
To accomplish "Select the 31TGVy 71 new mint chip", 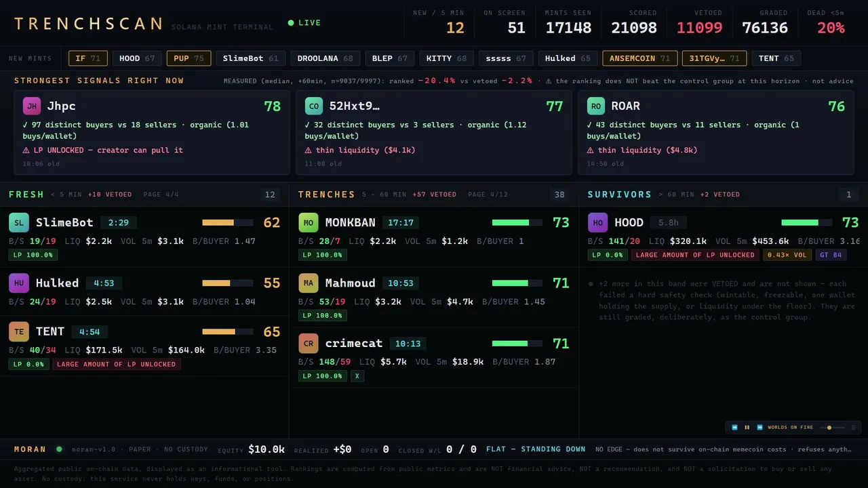I will [714, 58].
